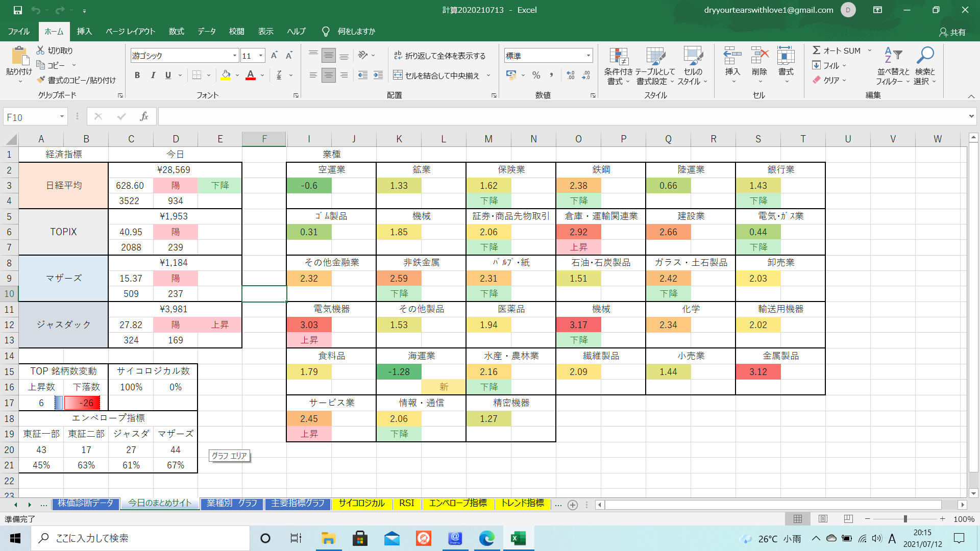Click the yellow fill color swatch button

point(226,76)
